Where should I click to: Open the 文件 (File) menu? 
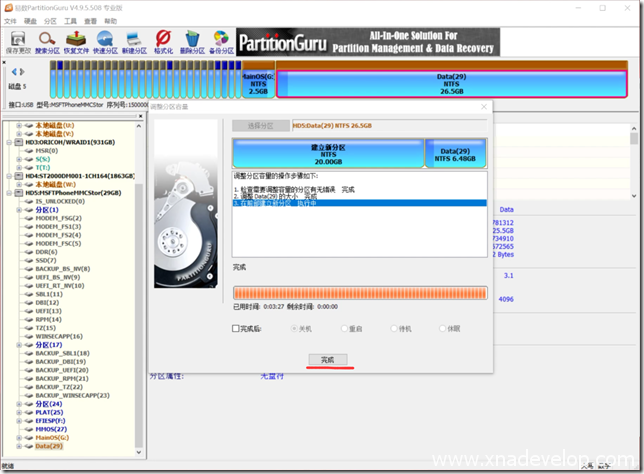click(10, 20)
